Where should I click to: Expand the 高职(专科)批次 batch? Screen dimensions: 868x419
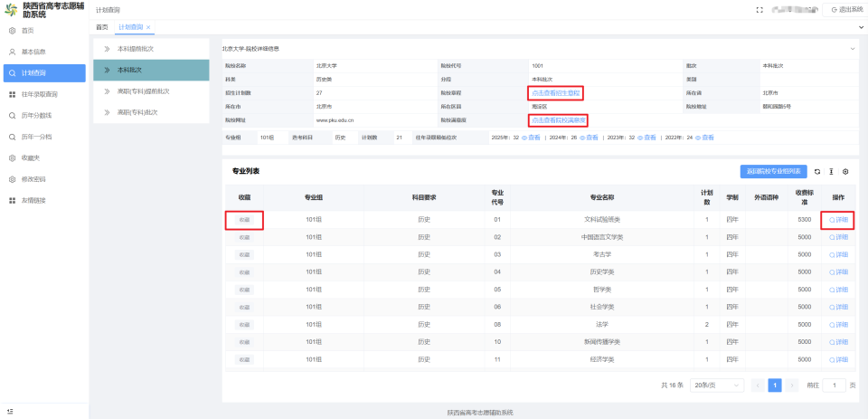[x=151, y=112]
